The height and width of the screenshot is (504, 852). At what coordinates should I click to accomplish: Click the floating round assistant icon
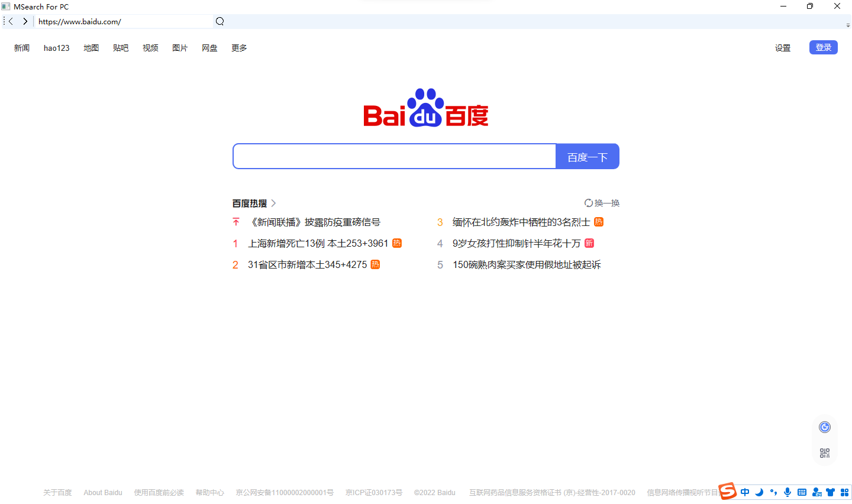[x=825, y=427]
